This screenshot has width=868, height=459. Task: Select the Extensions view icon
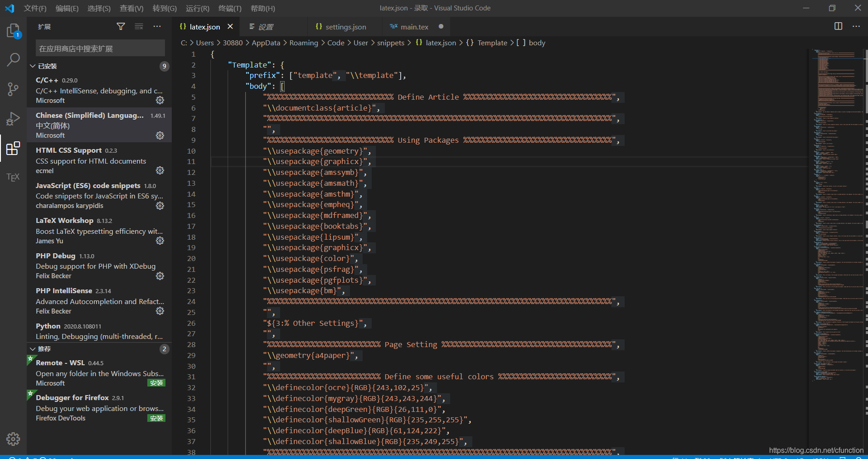coord(13,148)
